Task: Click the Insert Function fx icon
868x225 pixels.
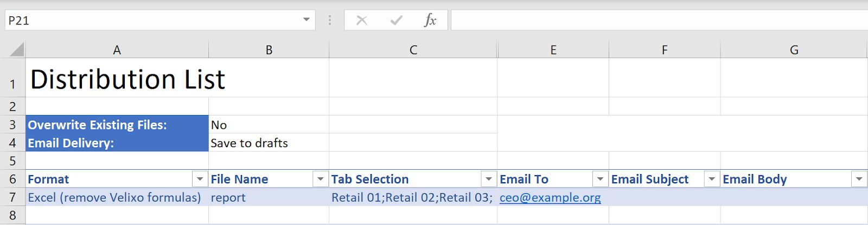Action: pyautogui.click(x=430, y=21)
